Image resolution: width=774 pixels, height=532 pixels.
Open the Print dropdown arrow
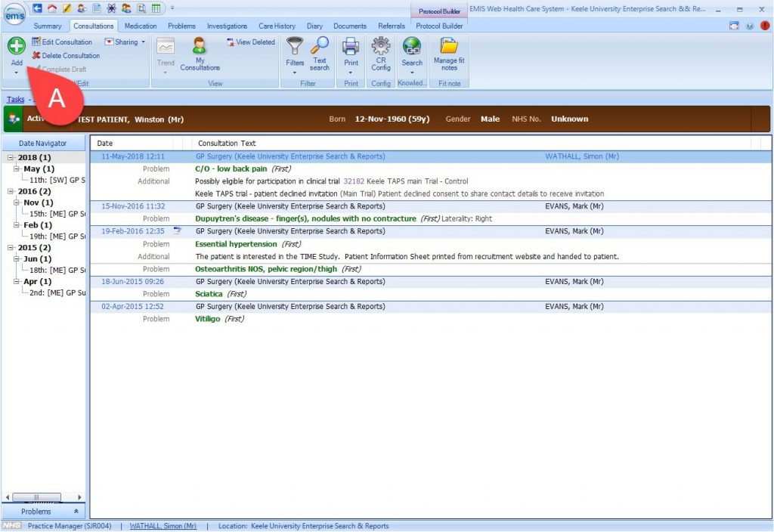tap(351, 73)
